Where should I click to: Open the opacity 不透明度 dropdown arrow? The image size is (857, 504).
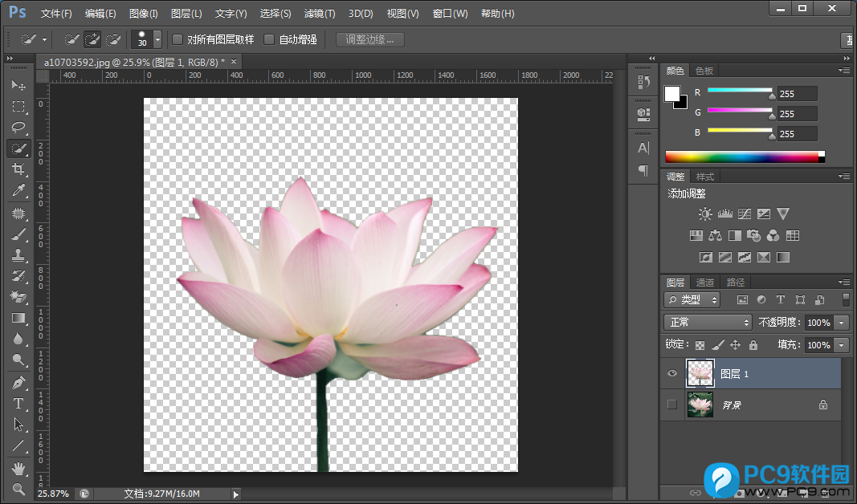point(842,323)
